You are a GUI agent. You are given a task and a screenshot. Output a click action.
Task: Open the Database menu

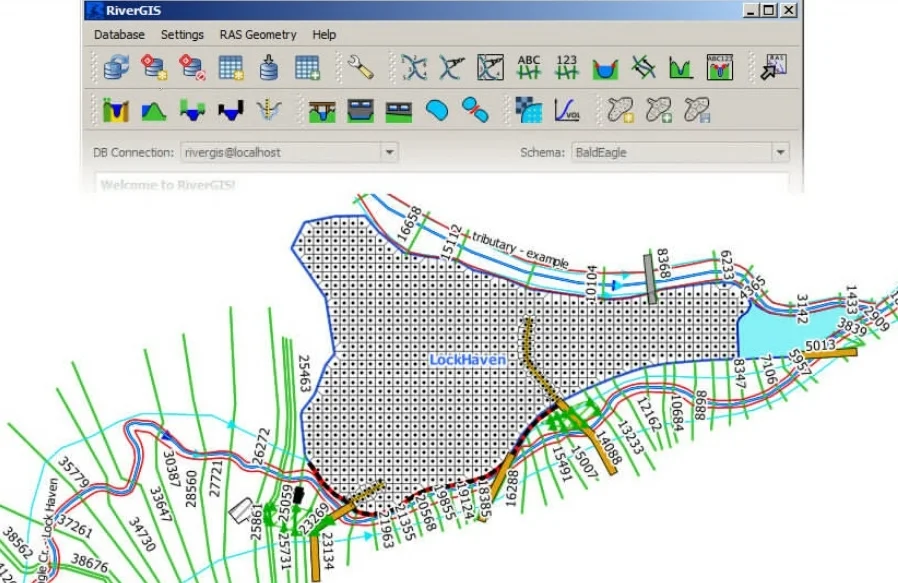(119, 34)
